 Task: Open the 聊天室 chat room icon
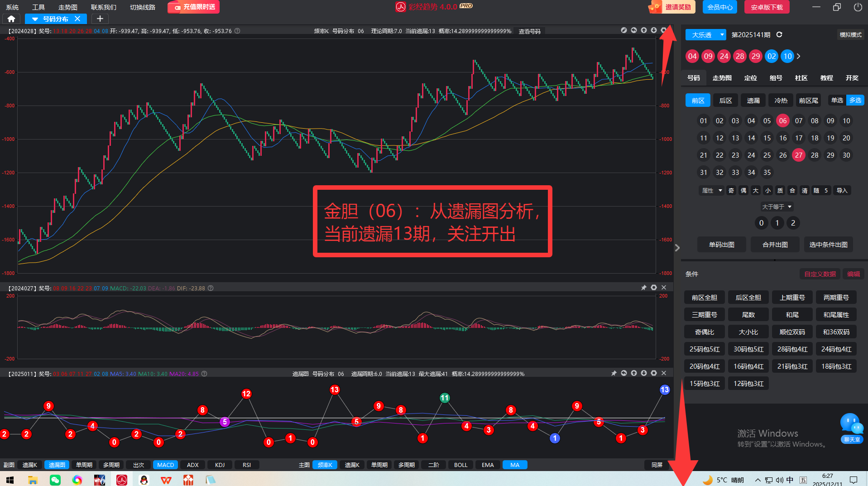(852, 428)
